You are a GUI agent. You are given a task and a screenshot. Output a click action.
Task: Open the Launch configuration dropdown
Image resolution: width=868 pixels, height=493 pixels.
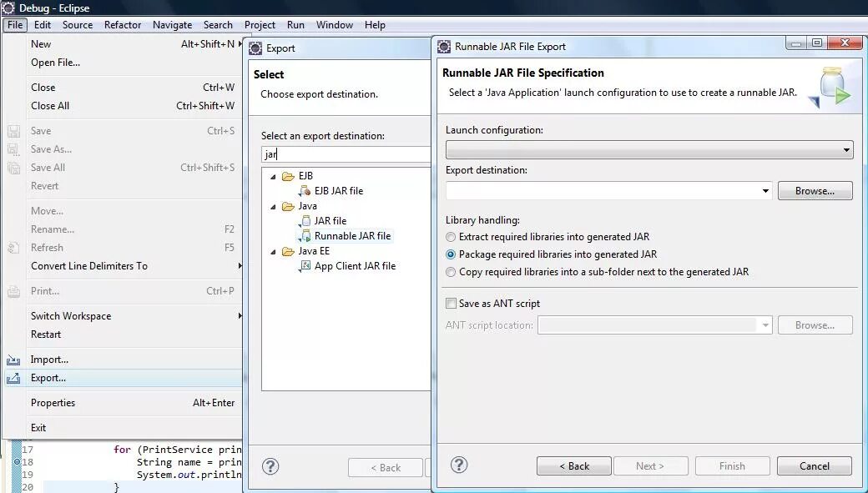[649, 149]
